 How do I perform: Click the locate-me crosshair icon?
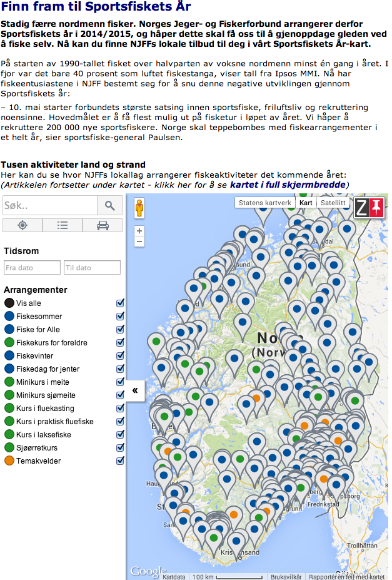point(23,225)
